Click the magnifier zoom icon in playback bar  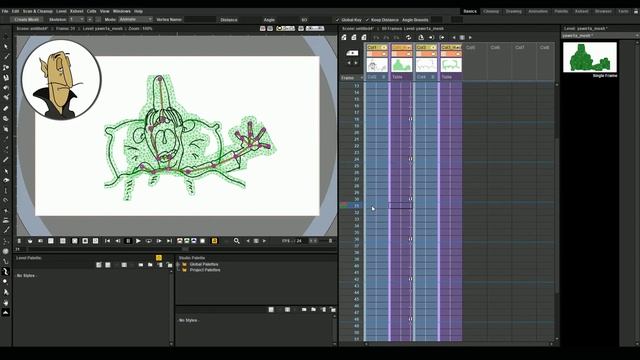coord(236,241)
